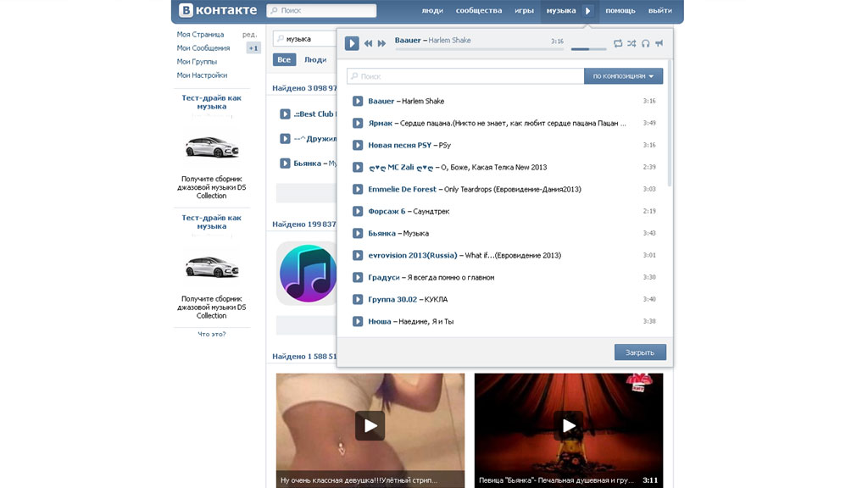This screenshot has width=868, height=488.
Task: Click the top header search field
Action: click(321, 10)
